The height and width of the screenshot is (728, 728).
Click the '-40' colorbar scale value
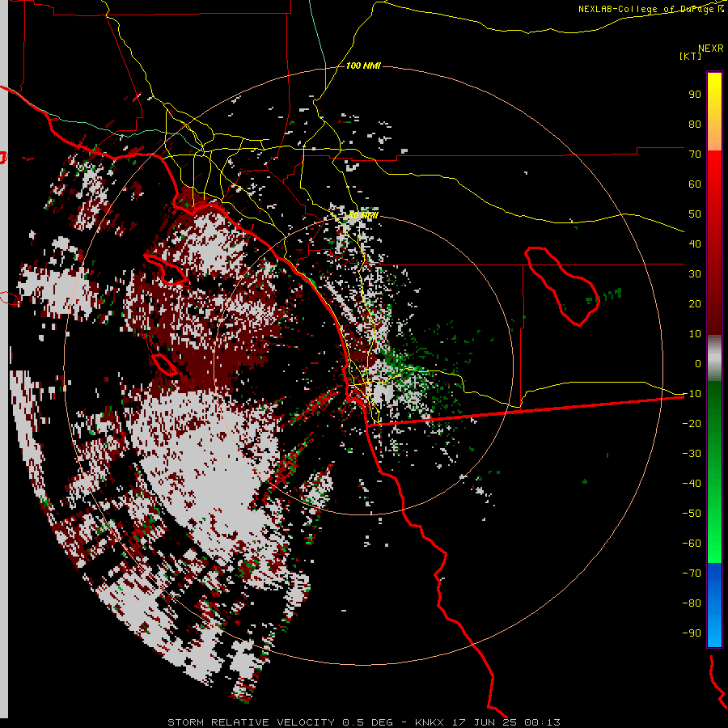[692, 484]
